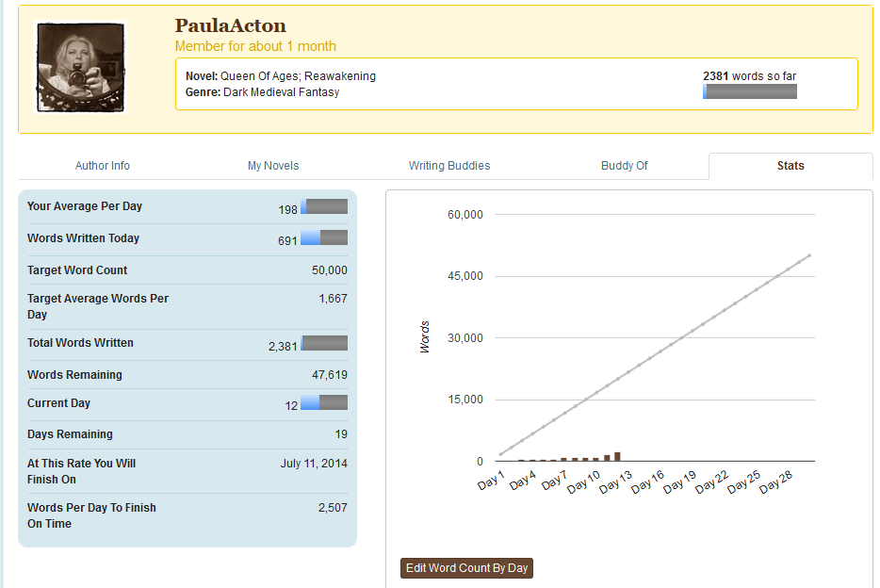This screenshot has width=880, height=588.
Task: Click the novel title Queen Of Ages; Reawakening
Action: tap(298, 76)
